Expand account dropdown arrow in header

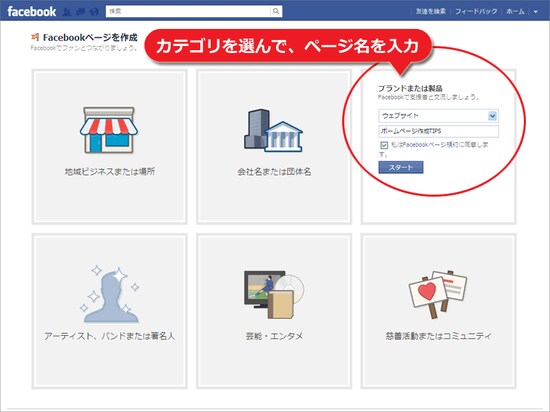pos(536,12)
